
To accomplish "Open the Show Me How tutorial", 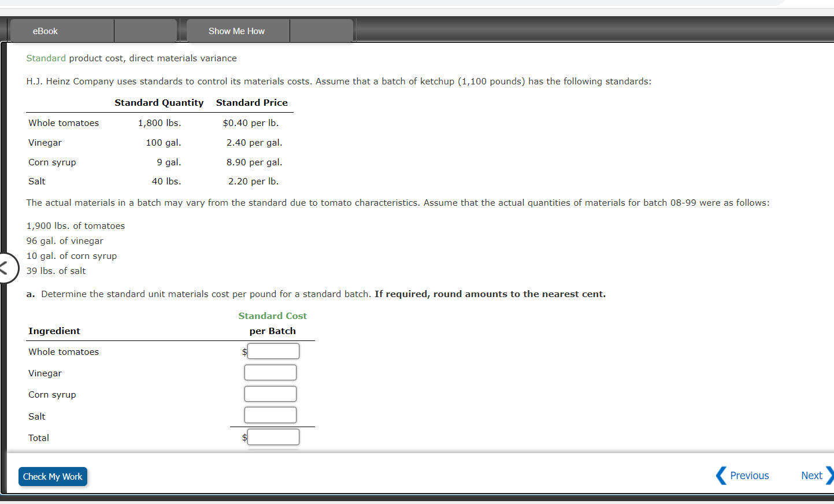I will (x=238, y=31).
